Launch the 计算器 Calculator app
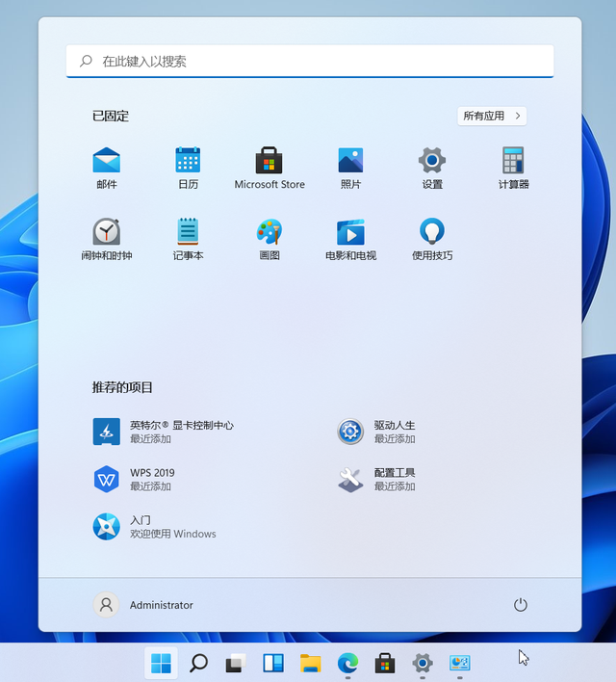This screenshot has width=616, height=682. coord(513,168)
